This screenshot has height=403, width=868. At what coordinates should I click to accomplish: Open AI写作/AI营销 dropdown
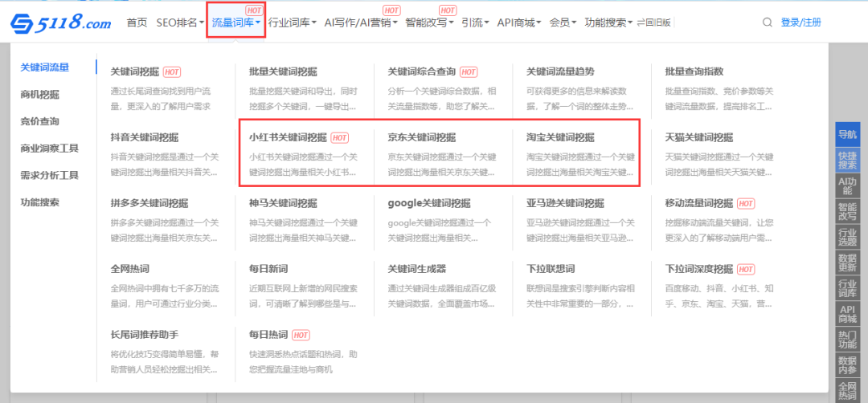pyautogui.click(x=361, y=22)
